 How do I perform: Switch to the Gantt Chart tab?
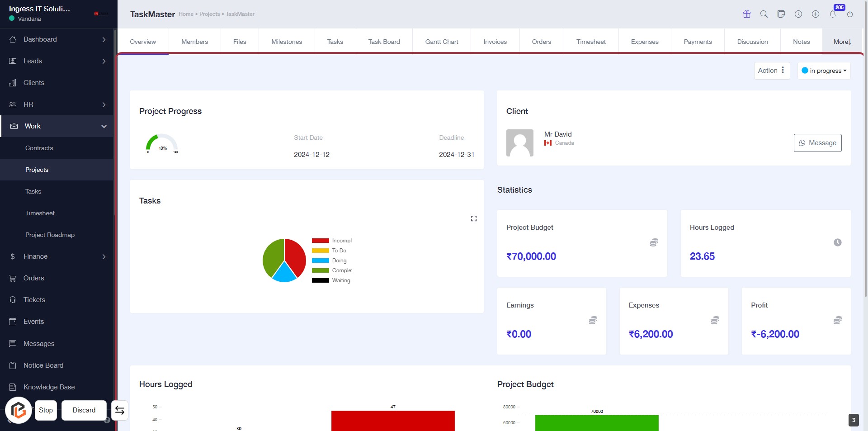pos(441,42)
